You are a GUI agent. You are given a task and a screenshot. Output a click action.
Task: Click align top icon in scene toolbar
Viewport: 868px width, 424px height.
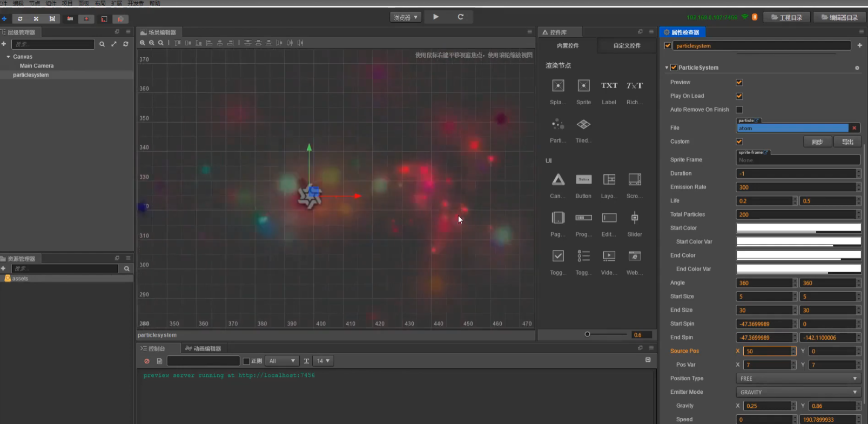178,43
